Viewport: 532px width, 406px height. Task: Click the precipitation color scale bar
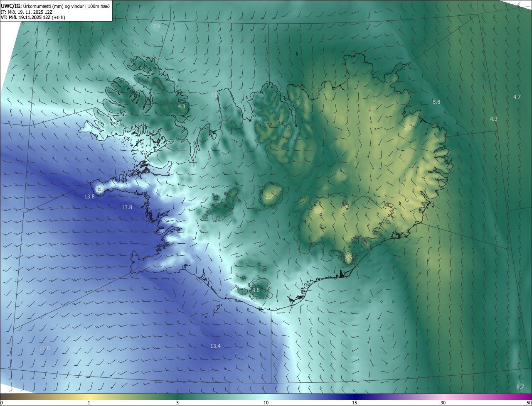pyautogui.click(x=266, y=396)
